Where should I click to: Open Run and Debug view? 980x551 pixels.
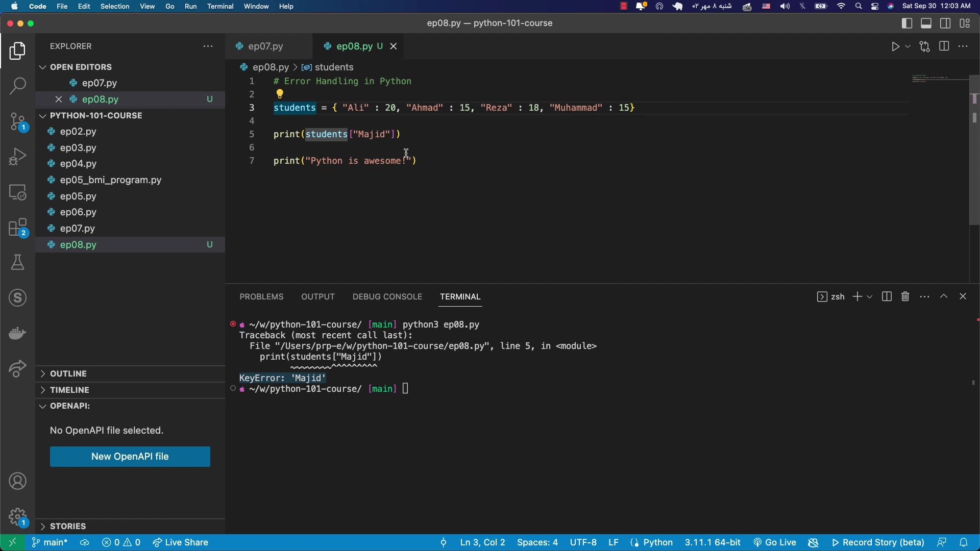click(x=17, y=157)
